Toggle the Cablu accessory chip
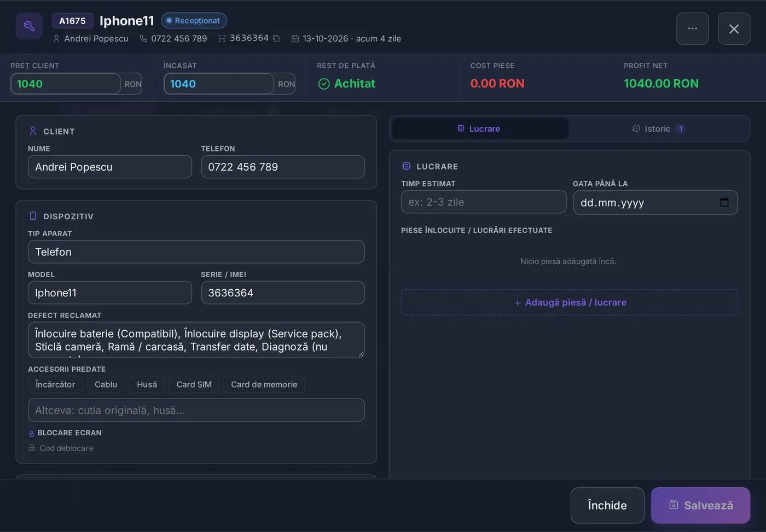The width and height of the screenshot is (766, 532). pyautogui.click(x=106, y=384)
